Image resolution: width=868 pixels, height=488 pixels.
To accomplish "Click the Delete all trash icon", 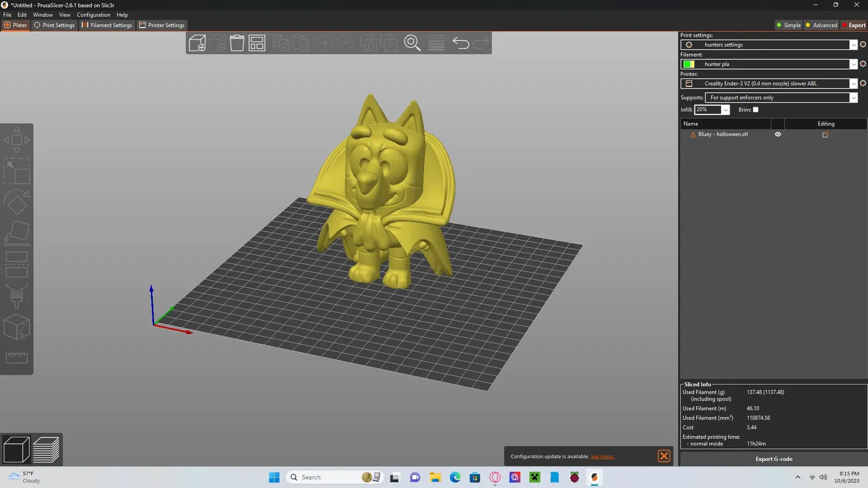I will (237, 43).
